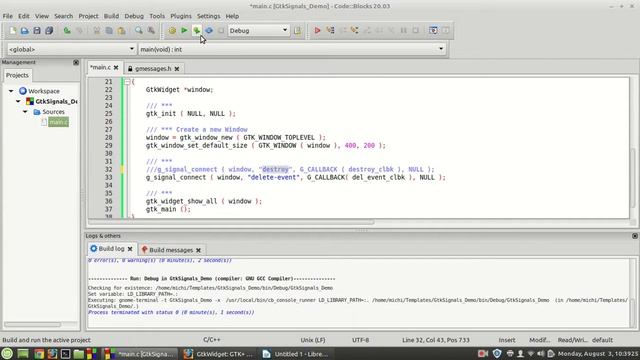Collapse the GtkSignals_Demo project node
The width and height of the screenshot is (640, 360).
[18, 101]
